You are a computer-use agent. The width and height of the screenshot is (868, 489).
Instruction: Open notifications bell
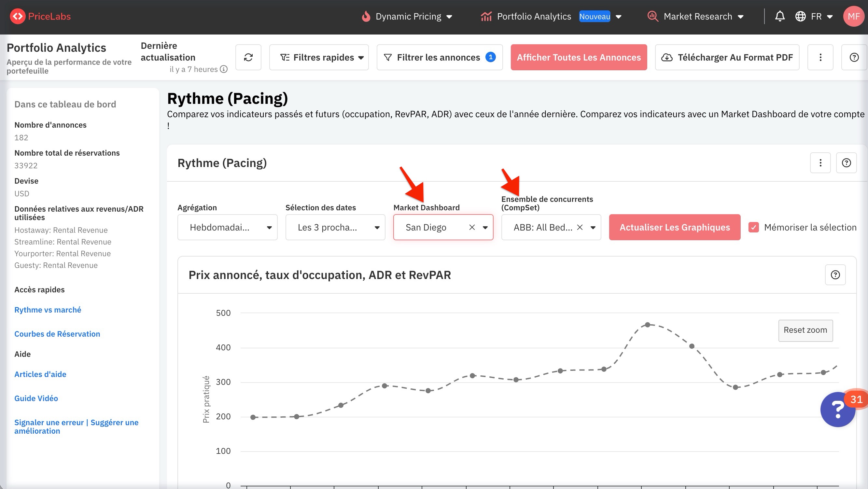click(780, 16)
